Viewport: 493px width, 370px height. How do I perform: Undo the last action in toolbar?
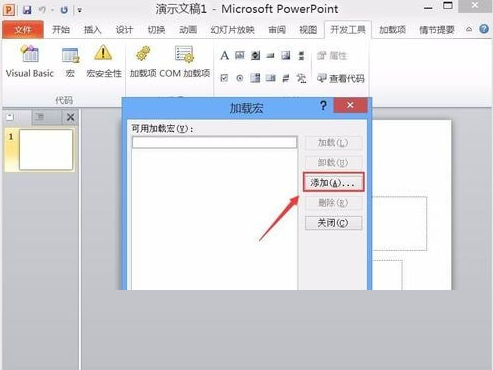(x=42, y=10)
